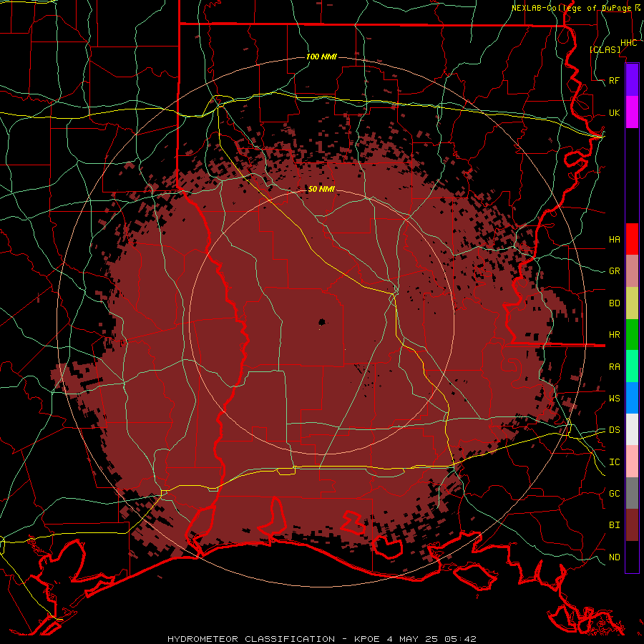
Task: Click the 'WS' legend label
Action: (x=614, y=398)
